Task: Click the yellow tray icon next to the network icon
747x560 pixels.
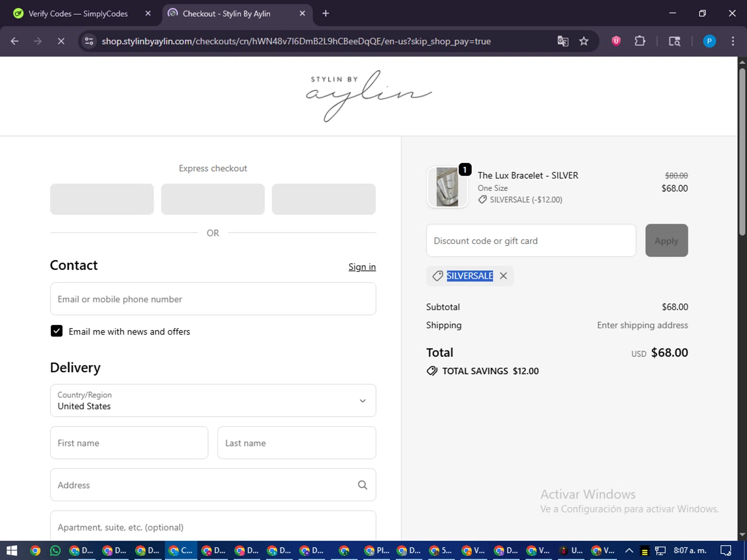Action: [644, 551]
